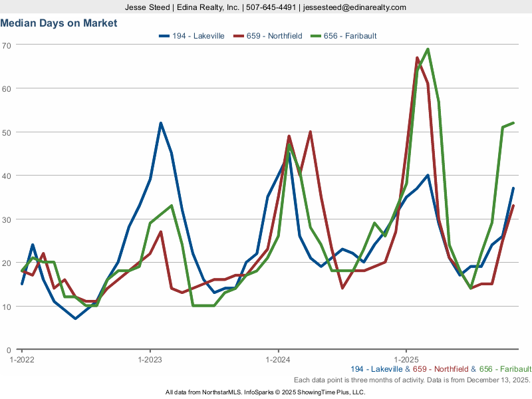Viewport: 532px width, 399px height.
Task: Toggle the 659 - Northfield series in top legend
Action: 273,36
